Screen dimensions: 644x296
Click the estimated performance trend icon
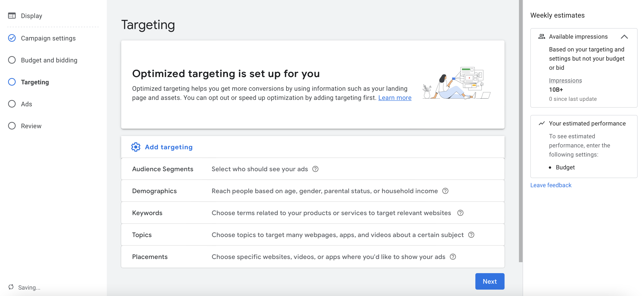(x=542, y=123)
